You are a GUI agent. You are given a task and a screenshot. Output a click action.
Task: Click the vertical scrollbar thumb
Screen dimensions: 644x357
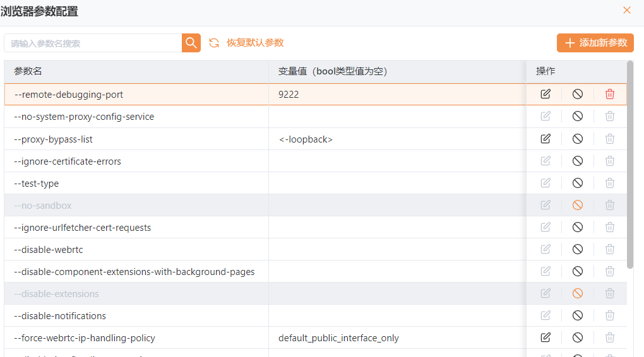pyautogui.click(x=630, y=165)
